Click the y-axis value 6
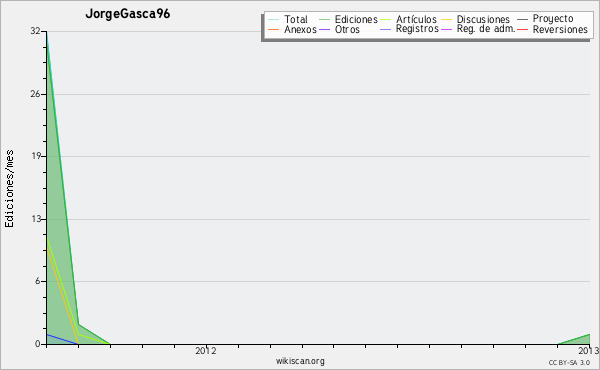Viewport: 600px width, 370px height. point(38,281)
